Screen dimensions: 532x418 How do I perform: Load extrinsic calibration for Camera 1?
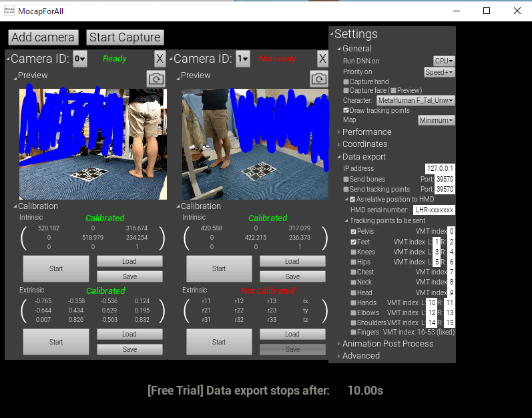point(292,334)
